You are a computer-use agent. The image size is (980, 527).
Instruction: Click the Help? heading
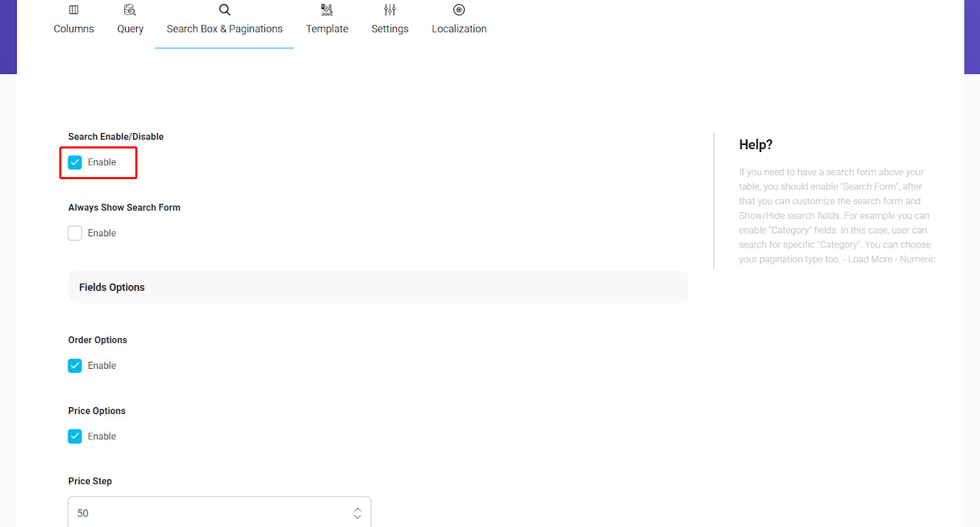[756, 145]
